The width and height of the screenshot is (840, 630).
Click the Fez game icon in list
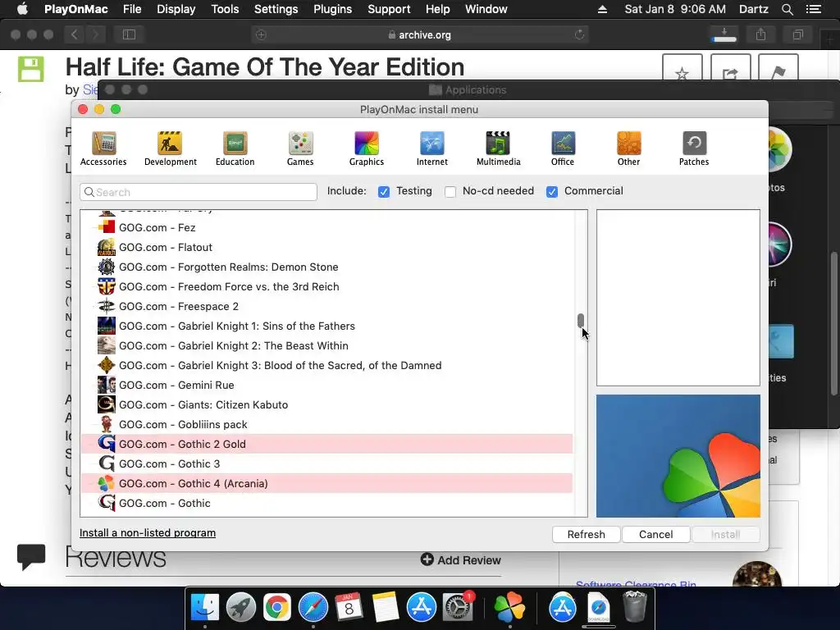106,227
